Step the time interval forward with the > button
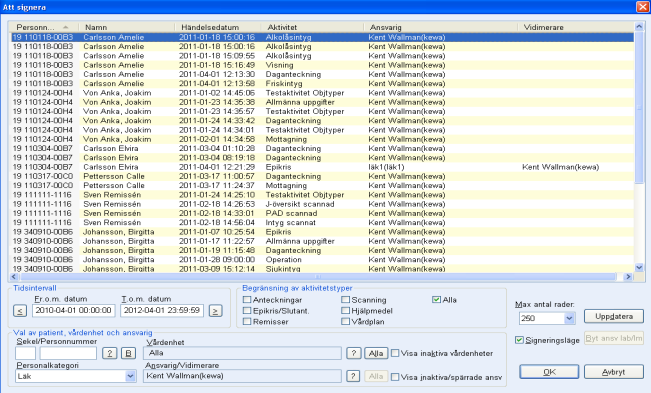 tap(215, 310)
